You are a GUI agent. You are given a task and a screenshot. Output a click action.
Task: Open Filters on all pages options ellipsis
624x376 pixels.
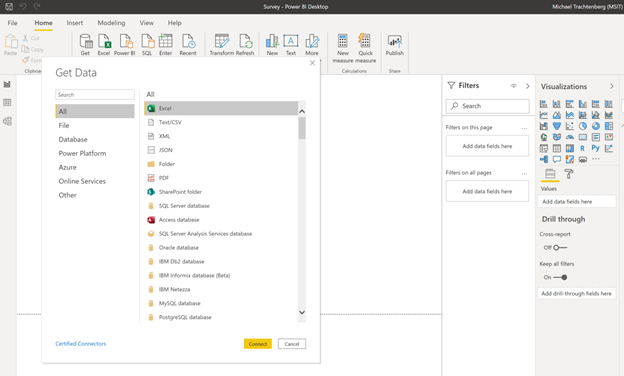coord(524,173)
